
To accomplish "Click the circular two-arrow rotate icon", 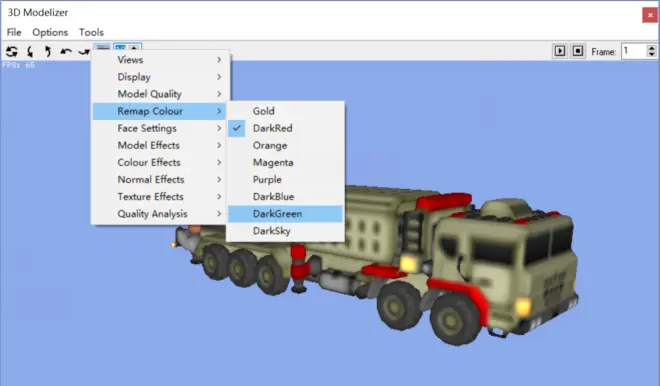I will [x=12, y=52].
